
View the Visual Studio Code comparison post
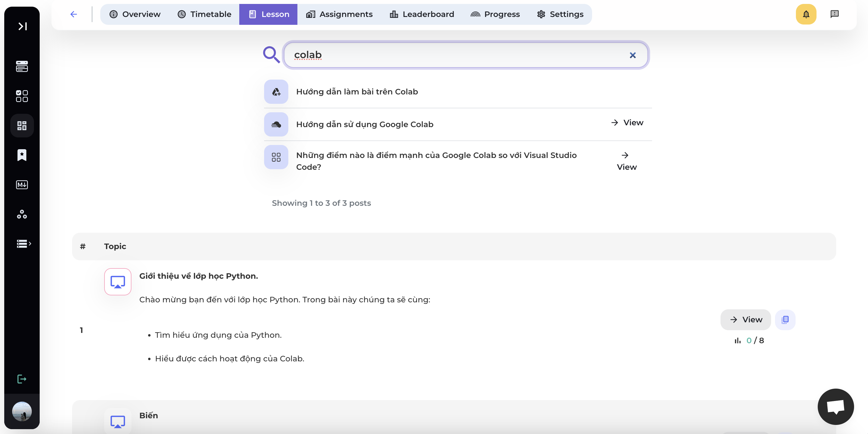pyautogui.click(x=626, y=161)
